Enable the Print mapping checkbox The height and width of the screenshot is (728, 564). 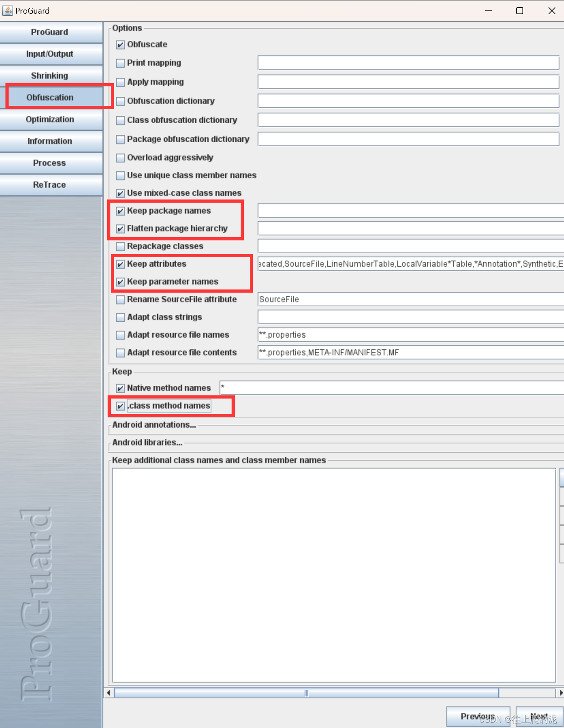click(x=120, y=63)
